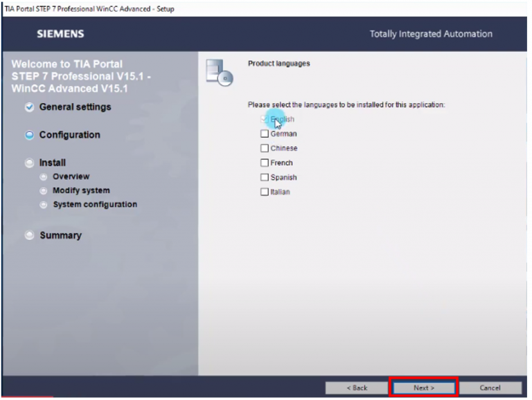Click the Product languages disc icon
Image resolution: width=532 pixels, height=400 pixels.
pos(219,72)
